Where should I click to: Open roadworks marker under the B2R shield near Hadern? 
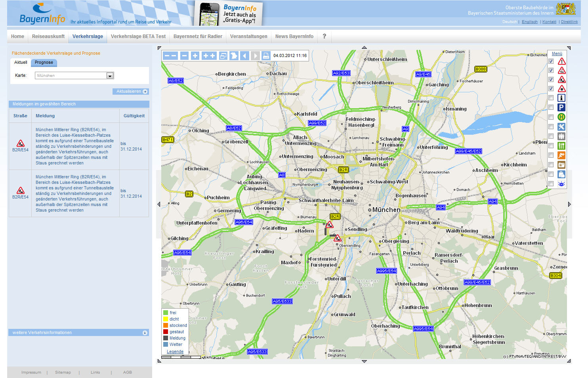point(329,225)
